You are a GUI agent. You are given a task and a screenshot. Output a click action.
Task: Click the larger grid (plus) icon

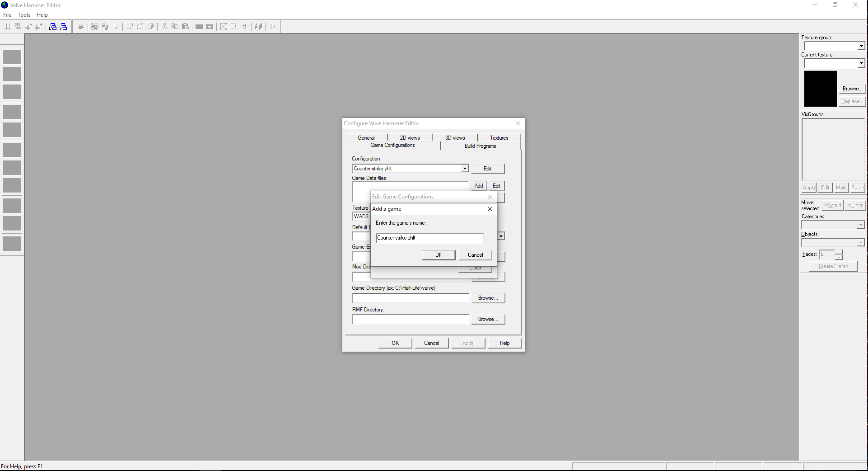click(39, 27)
